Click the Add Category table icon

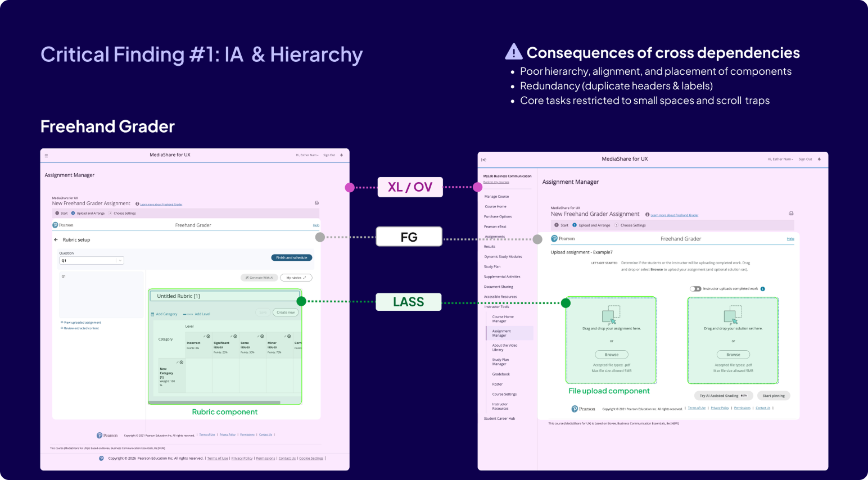(x=152, y=314)
